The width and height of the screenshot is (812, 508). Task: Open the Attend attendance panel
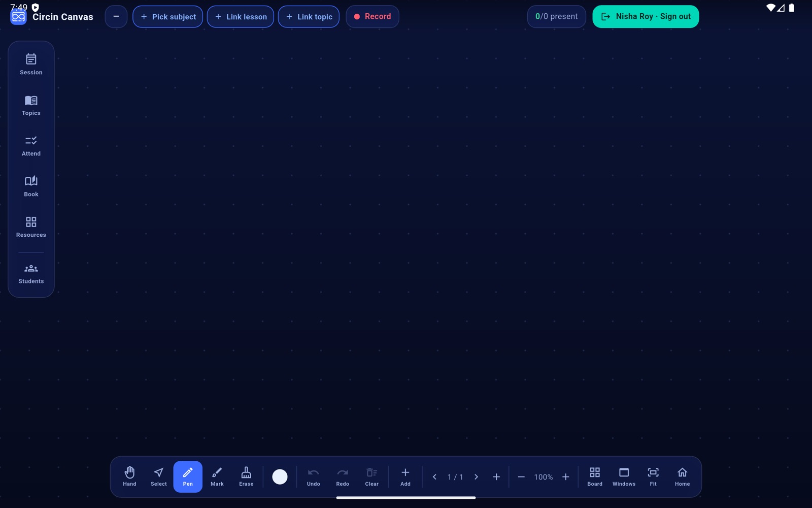[x=31, y=146]
